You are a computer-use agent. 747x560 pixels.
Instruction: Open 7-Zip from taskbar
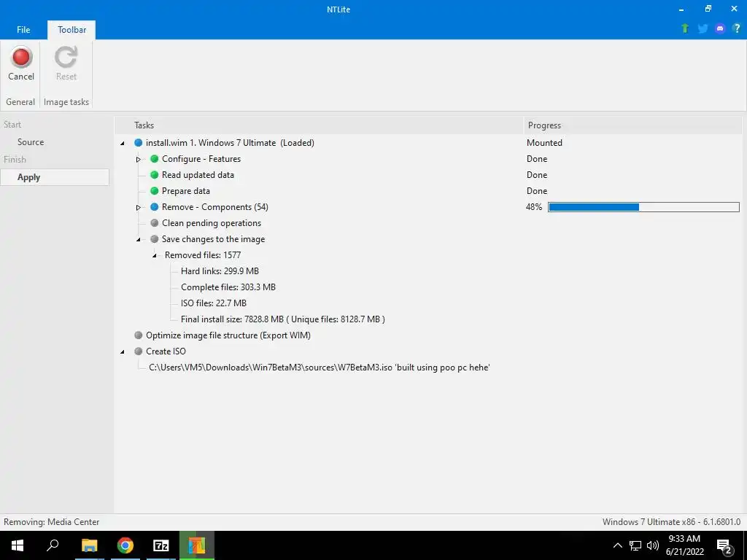pyautogui.click(x=161, y=545)
